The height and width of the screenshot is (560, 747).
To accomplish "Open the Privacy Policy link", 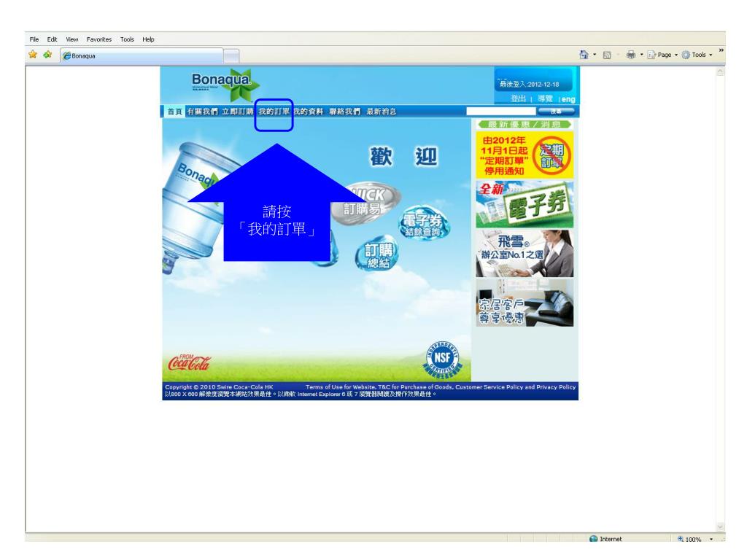I will [556, 387].
